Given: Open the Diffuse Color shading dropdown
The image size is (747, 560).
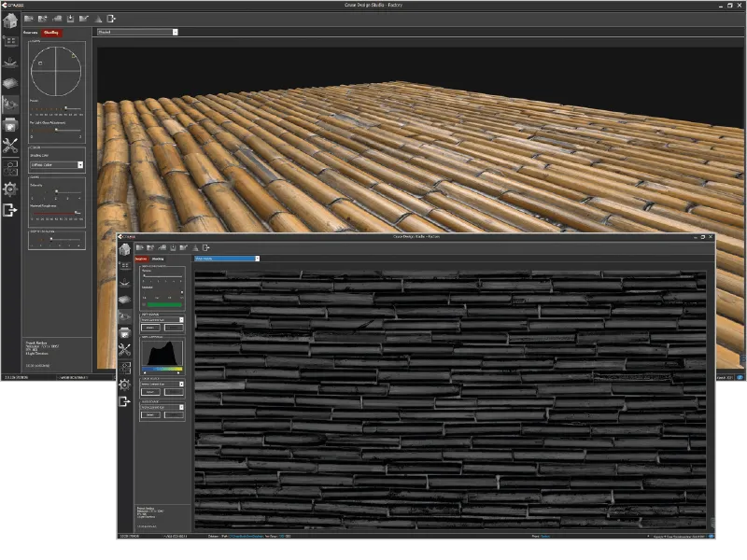Looking at the screenshot, I should coord(56,165).
